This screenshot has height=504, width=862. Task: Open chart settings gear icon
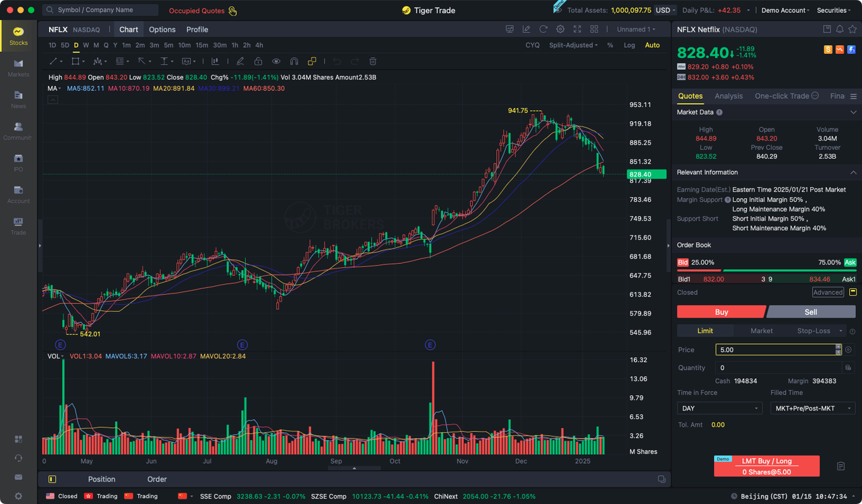[560, 30]
